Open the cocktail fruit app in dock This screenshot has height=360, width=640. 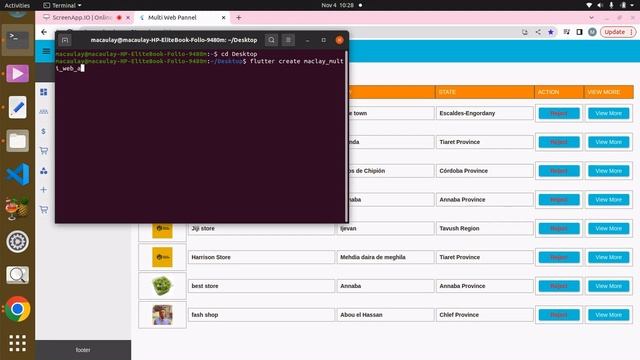click(18, 208)
